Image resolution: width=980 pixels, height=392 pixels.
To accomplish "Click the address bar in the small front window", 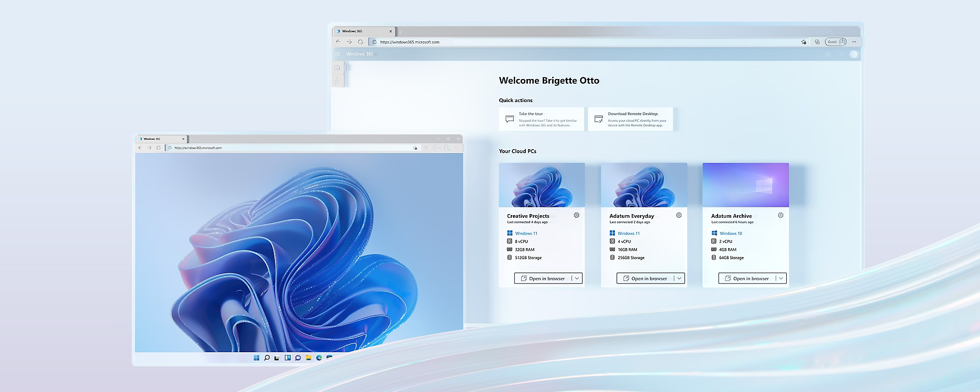I will point(293,148).
